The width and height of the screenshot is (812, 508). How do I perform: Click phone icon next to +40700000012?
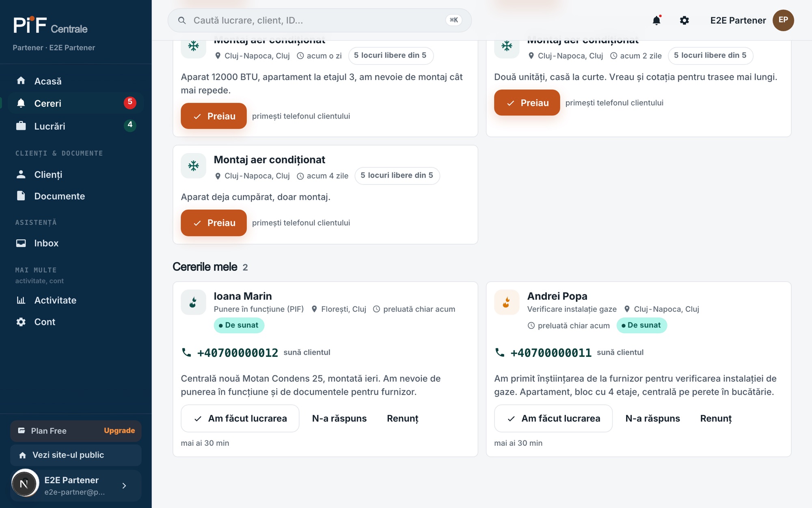(x=186, y=352)
